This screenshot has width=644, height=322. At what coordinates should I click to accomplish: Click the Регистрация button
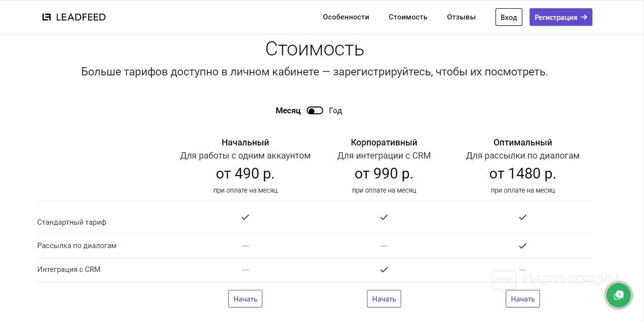pos(561,17)
